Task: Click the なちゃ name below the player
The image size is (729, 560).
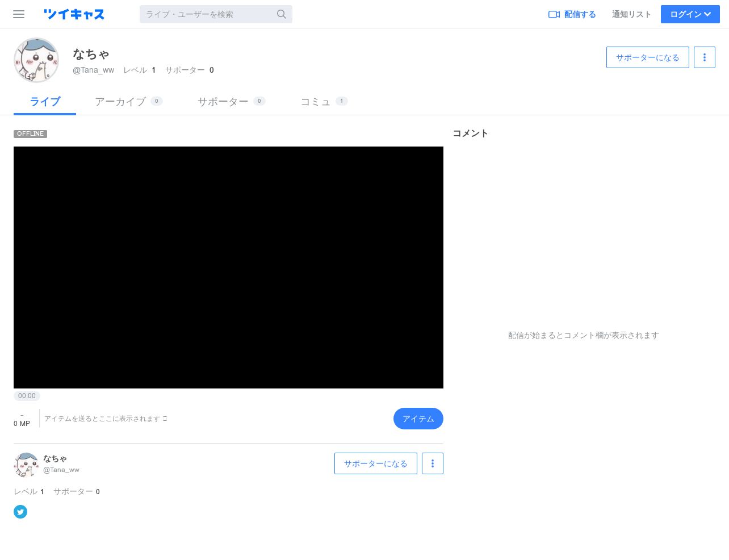Action: click(55, 458)
